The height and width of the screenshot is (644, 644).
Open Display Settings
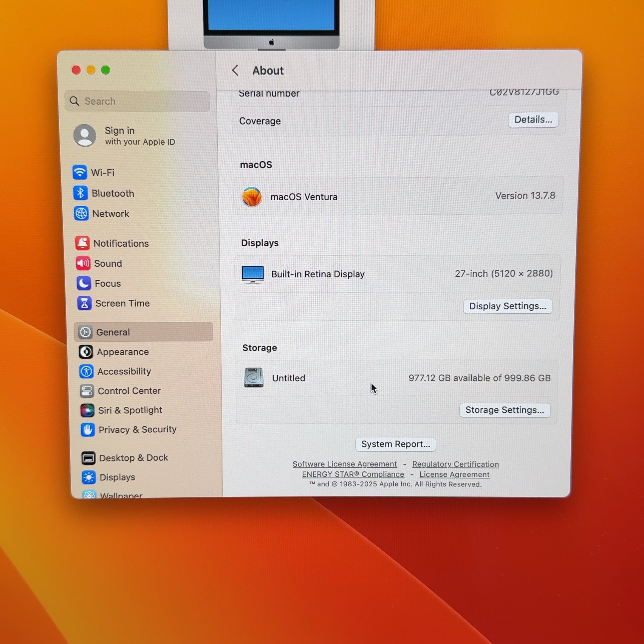508,306
